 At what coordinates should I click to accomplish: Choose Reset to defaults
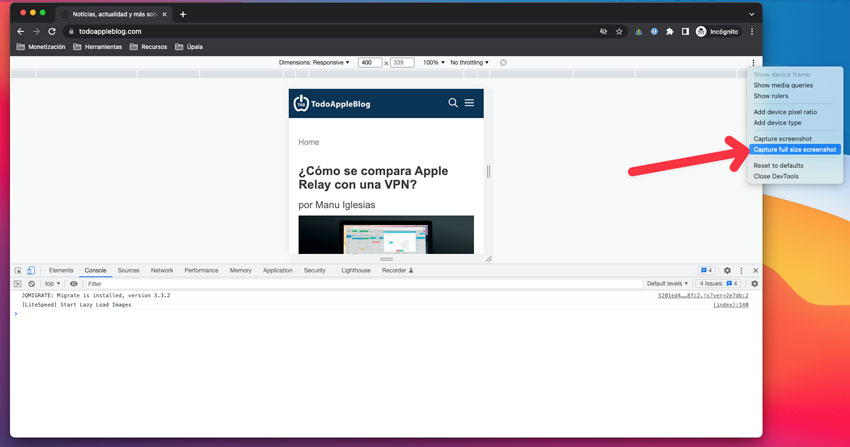(778, 166)
